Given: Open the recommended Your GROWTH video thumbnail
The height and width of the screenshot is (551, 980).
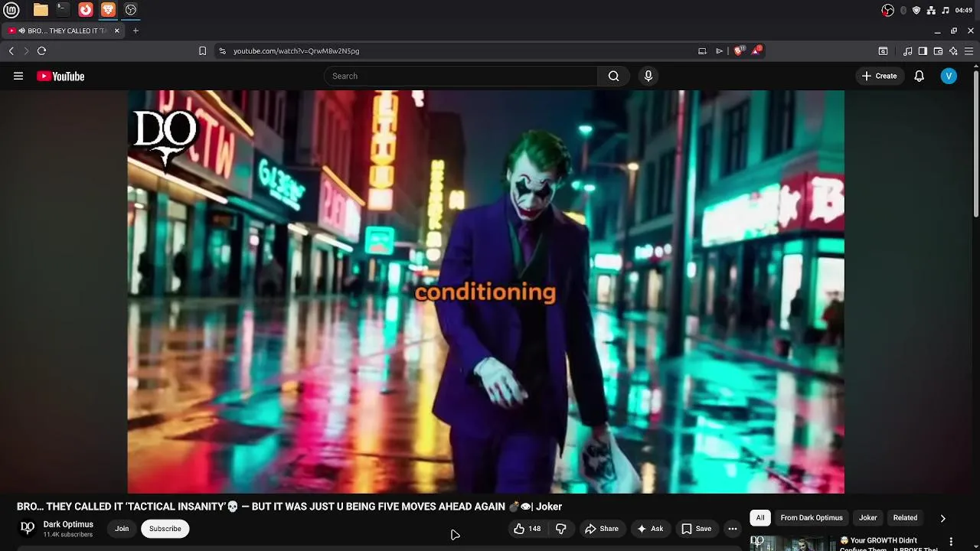Looking at the screenshot, I should [792, 543].
